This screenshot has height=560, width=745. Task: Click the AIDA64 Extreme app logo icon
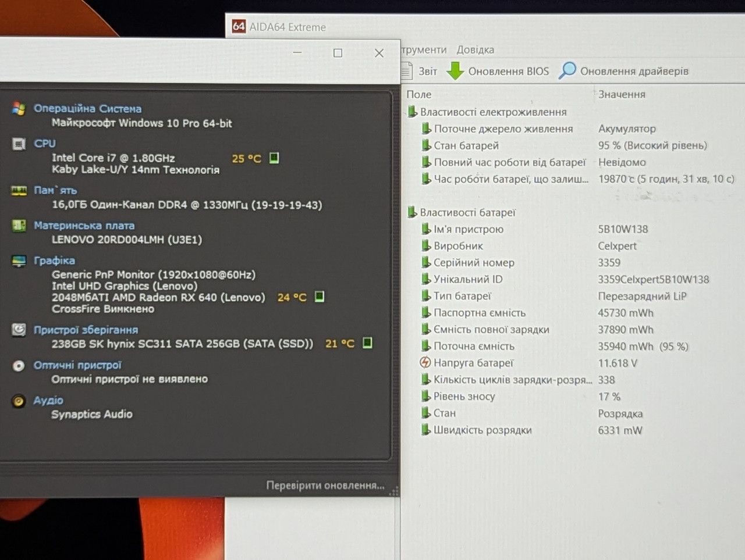point(239,26)
